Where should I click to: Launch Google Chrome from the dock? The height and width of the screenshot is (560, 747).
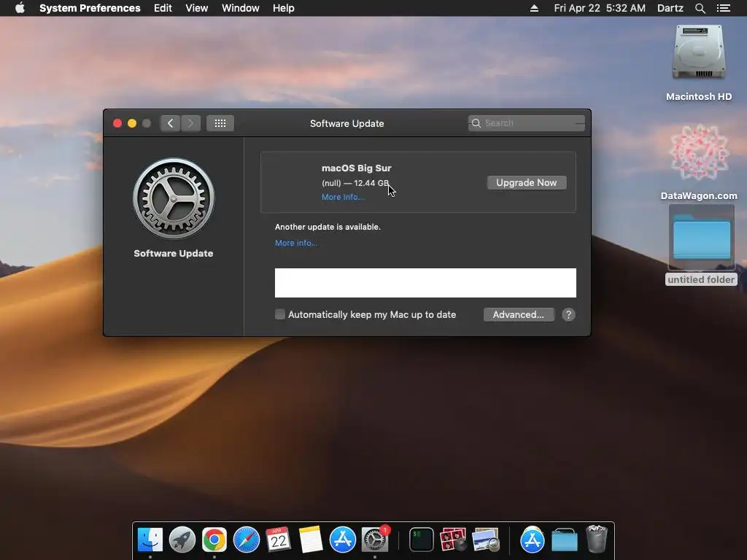click(x=214, y=540)
